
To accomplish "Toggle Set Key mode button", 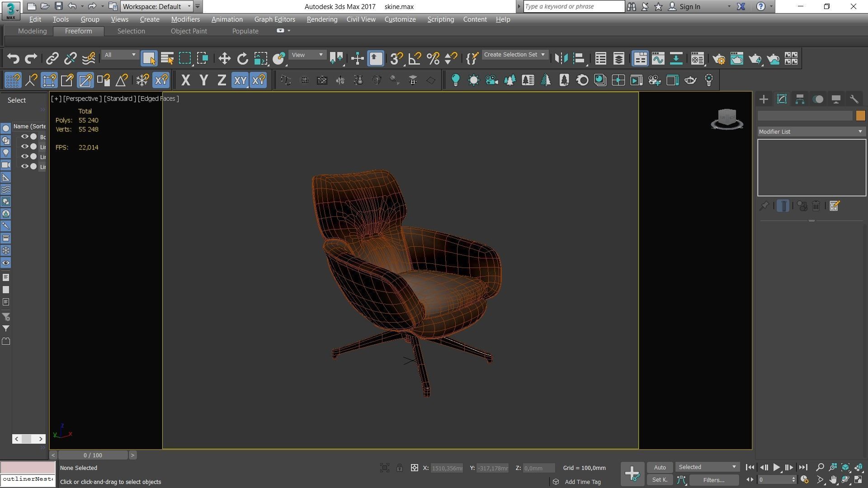I will pyautogui.click(x=660, y=480).
